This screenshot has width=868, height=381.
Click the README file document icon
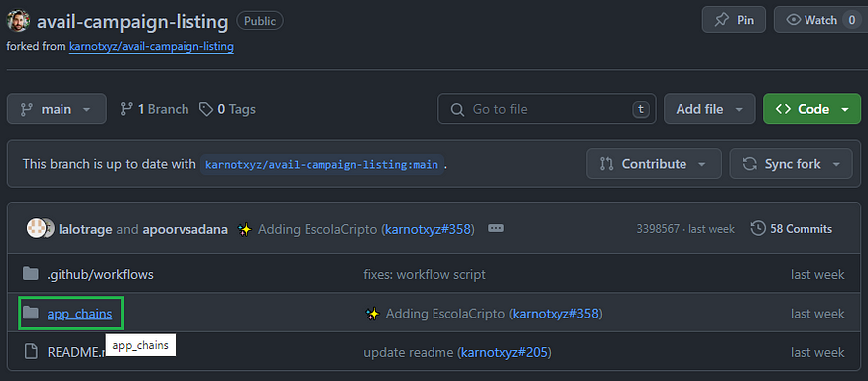(31, 351)
